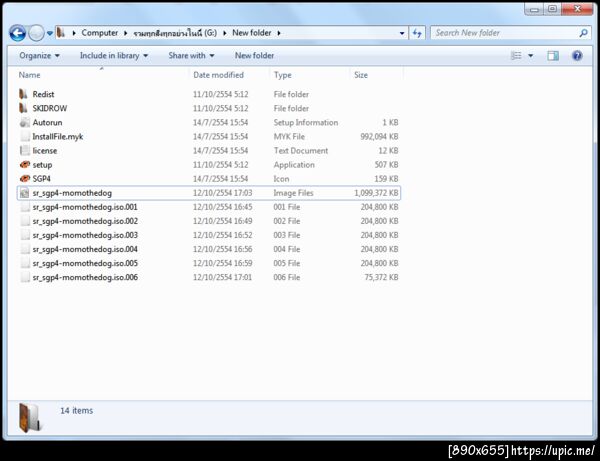Click the 992,094 KB size value

(379, 137)
